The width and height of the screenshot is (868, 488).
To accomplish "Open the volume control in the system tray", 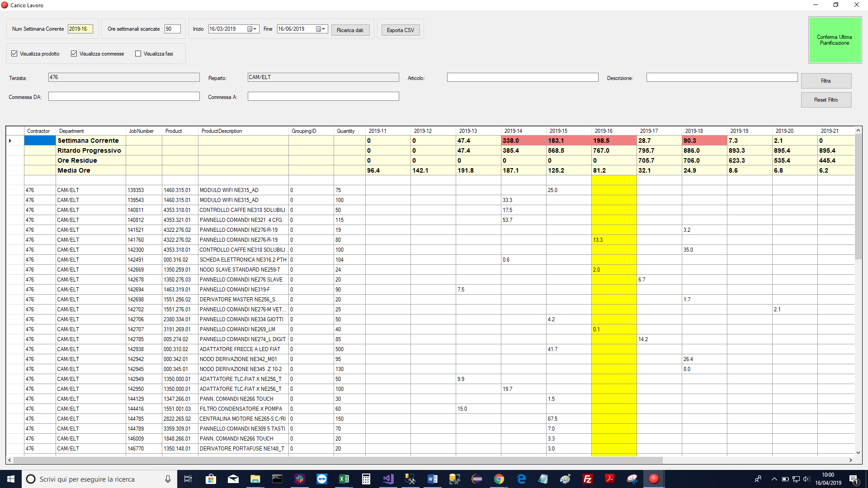I will 807,479.
